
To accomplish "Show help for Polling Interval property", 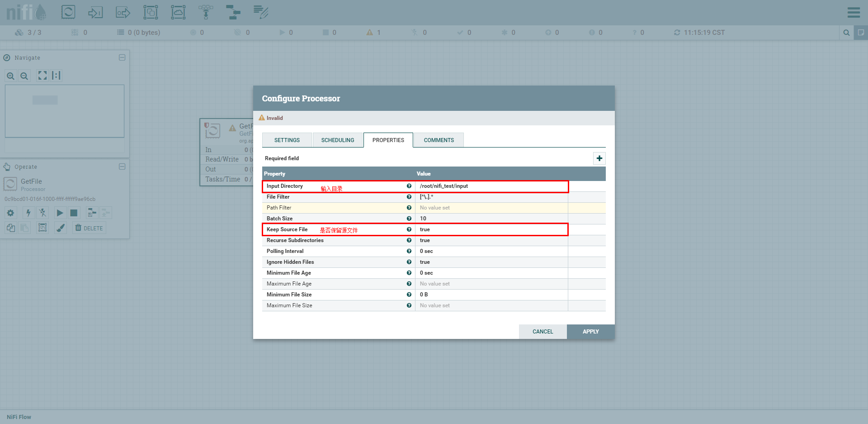I will [x=409, y=251].
